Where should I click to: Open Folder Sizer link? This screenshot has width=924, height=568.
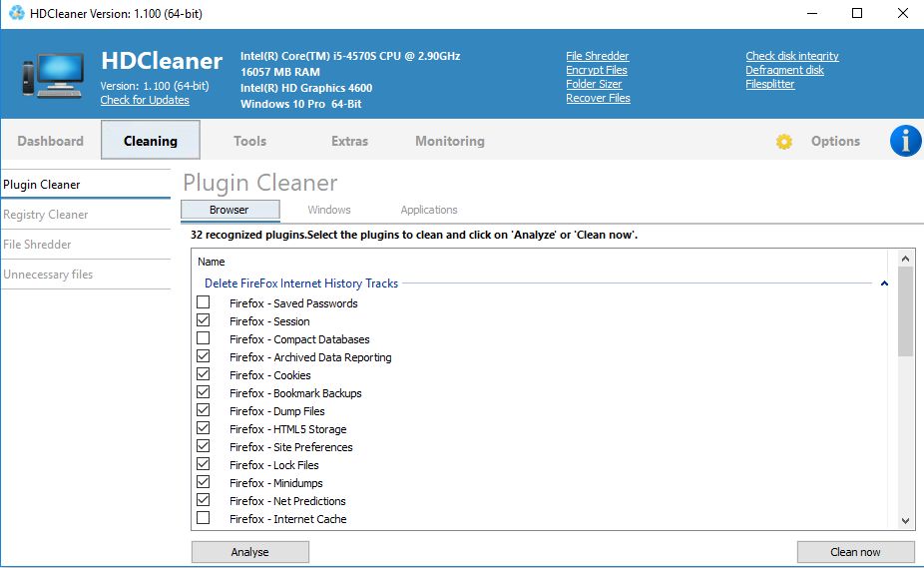point(594,84)
